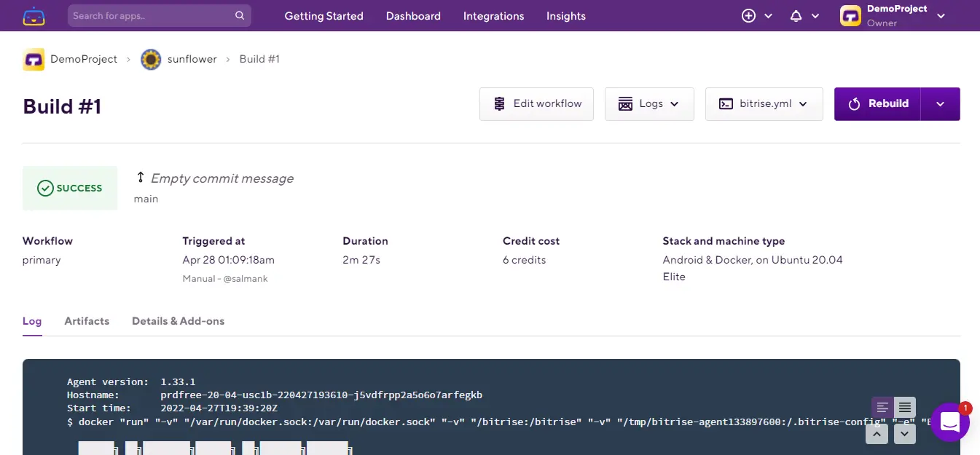Open notifications bell icon
Screen dimensions: 980x455
pyautogui.click(x=796, y=16)
